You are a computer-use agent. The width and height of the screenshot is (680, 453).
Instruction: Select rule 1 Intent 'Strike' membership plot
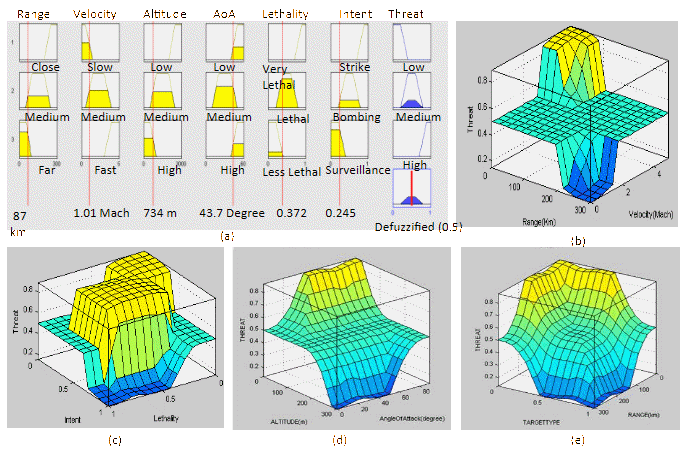pyautogui.click(x=350, y=42)
